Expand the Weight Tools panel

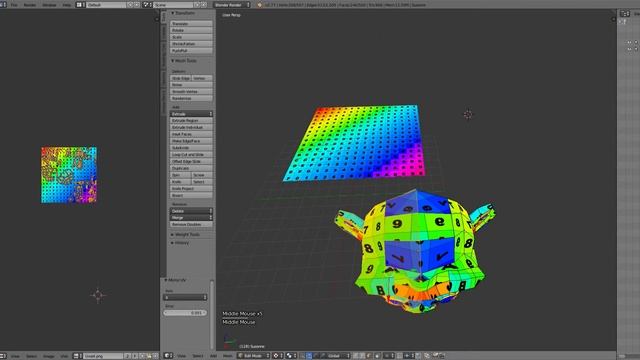pyautogui.click(x=185, y=235)
